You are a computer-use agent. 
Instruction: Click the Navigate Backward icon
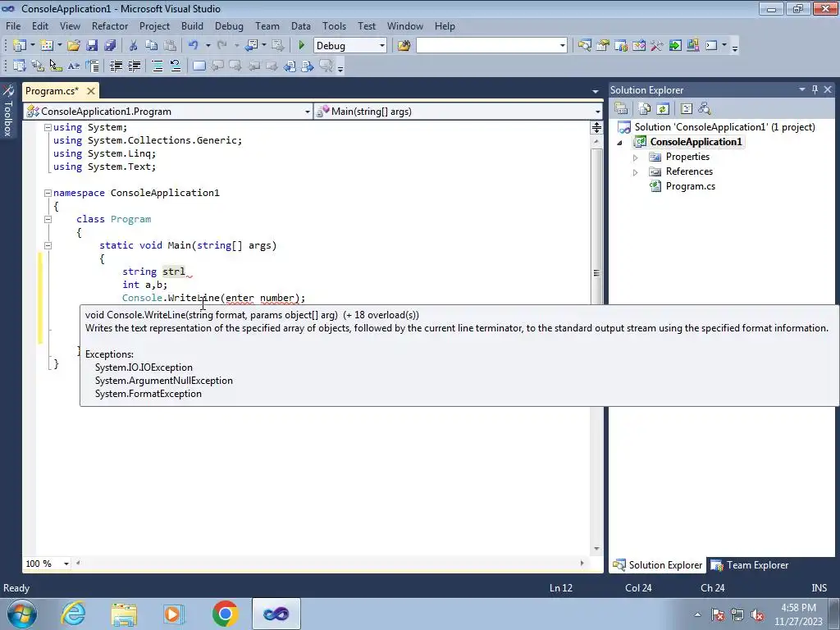(251, 46)
